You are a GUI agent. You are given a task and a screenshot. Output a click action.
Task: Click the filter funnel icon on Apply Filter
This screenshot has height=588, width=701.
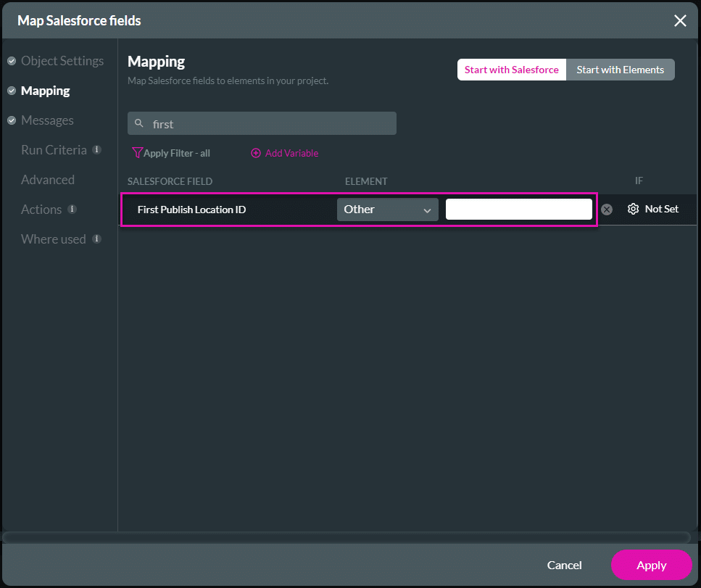137,153
